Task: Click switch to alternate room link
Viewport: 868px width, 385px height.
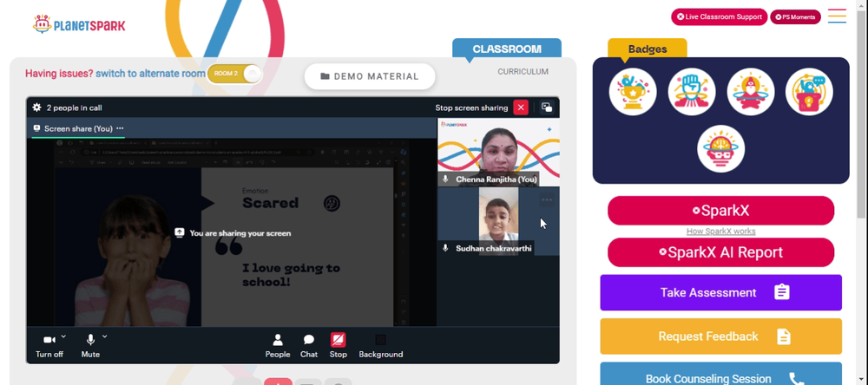Action: [150, 74]
